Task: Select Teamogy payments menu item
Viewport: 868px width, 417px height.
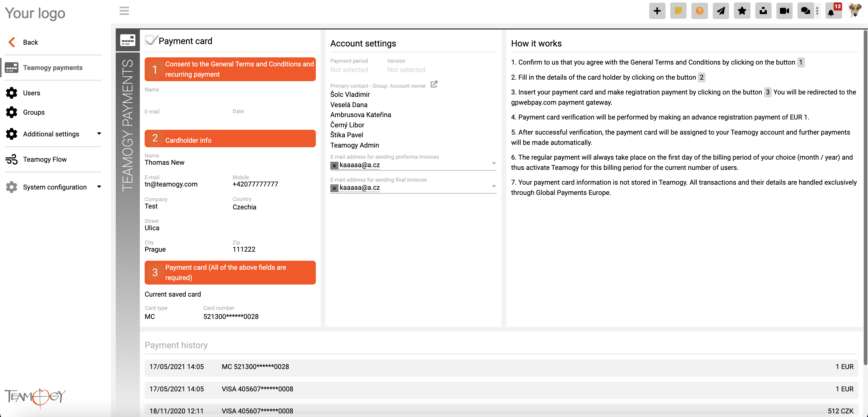Action: (53, 68)
